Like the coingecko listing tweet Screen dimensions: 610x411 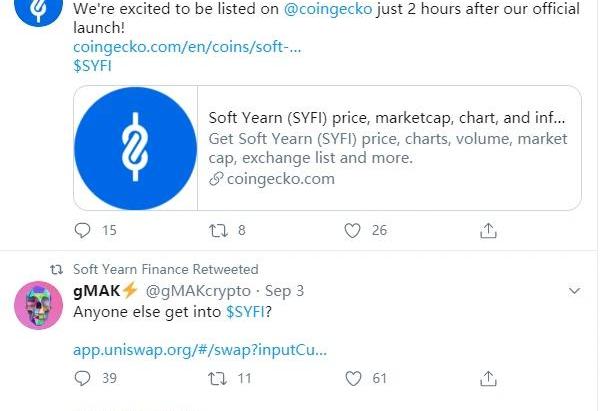pos(352,230)
